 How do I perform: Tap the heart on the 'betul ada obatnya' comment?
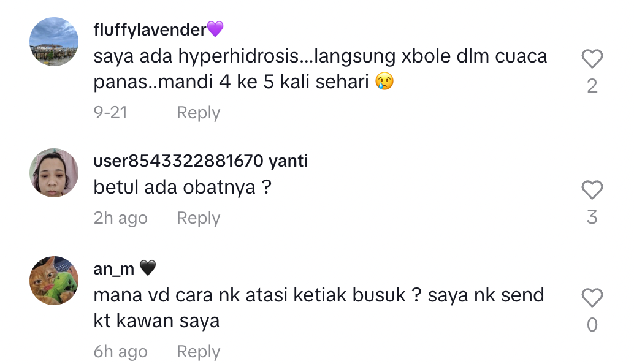592,190
